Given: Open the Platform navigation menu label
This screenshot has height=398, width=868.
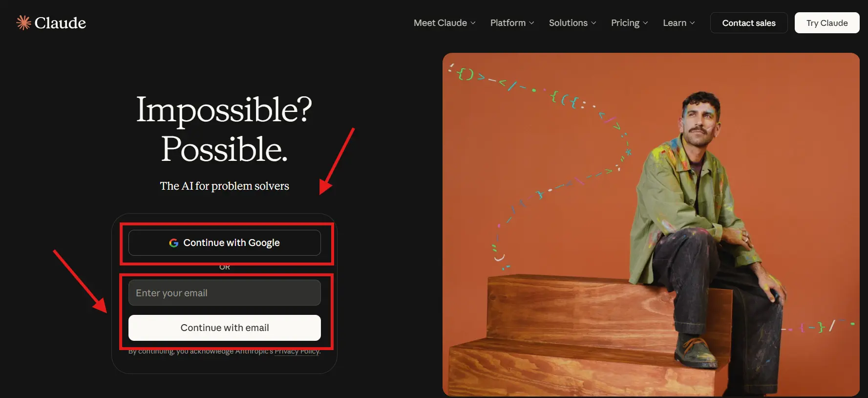Looking at the screenshot, I should (x=508, y=23).
